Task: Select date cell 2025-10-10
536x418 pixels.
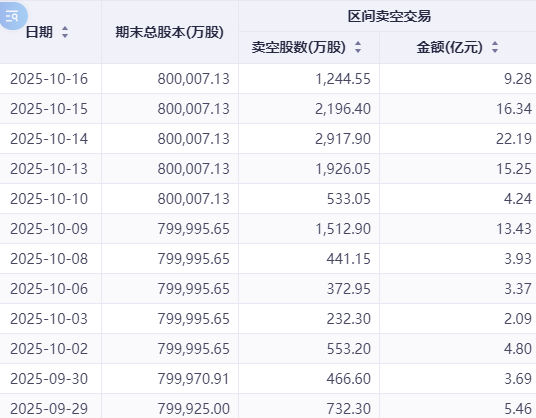Action: (x=49, y=199)
